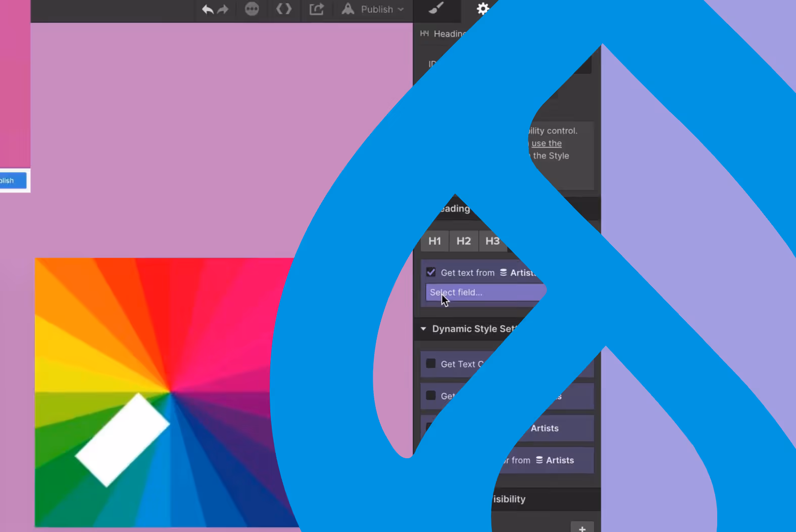Click the undo arrow icon

tap(208, 10)
